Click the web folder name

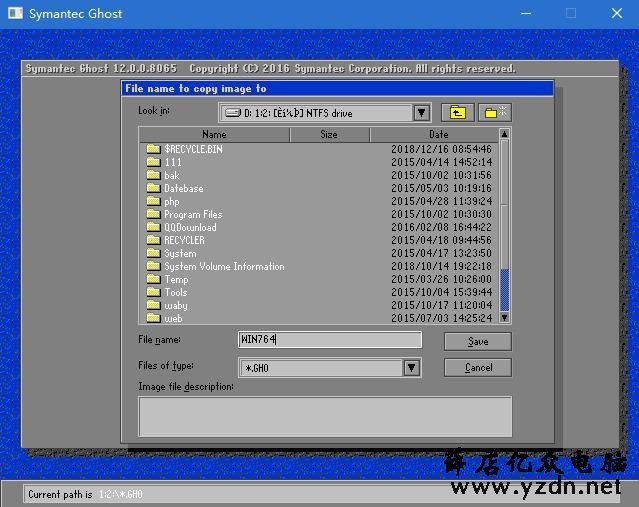(x=173, y=319)
